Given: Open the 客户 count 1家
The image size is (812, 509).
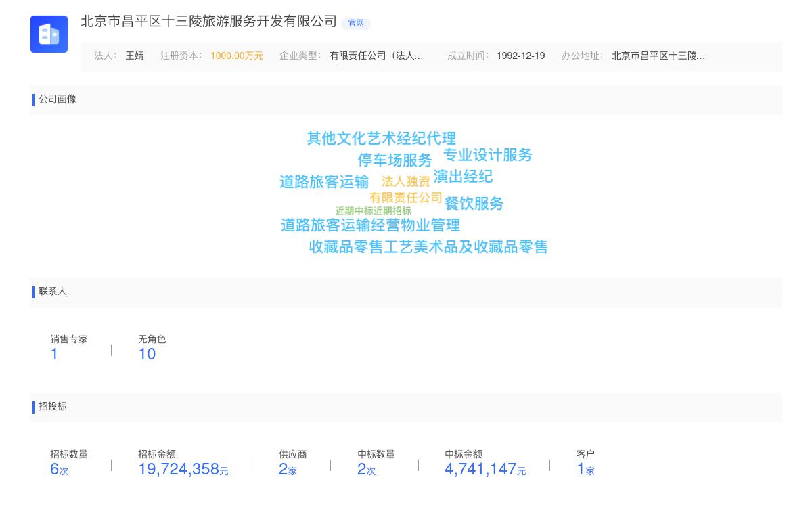Looking at the screenshot, I should point(585,469).
